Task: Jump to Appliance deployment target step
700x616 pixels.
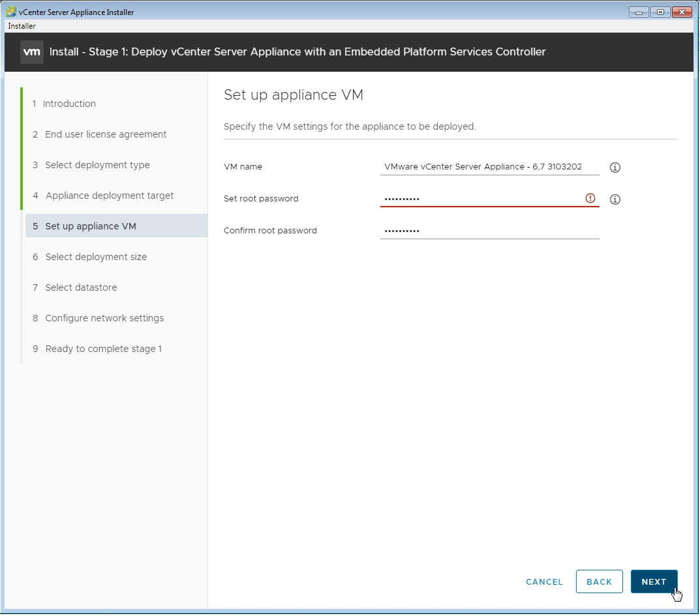Action: 109,196
